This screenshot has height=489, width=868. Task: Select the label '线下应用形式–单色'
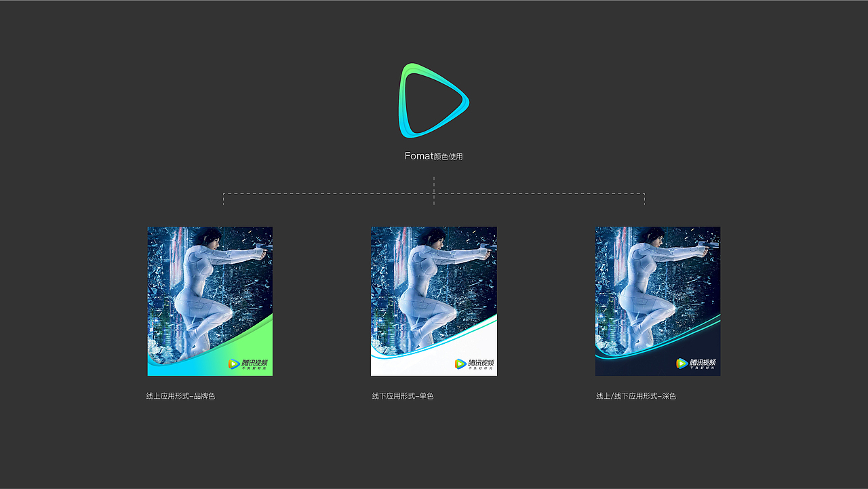pos(403,396)
